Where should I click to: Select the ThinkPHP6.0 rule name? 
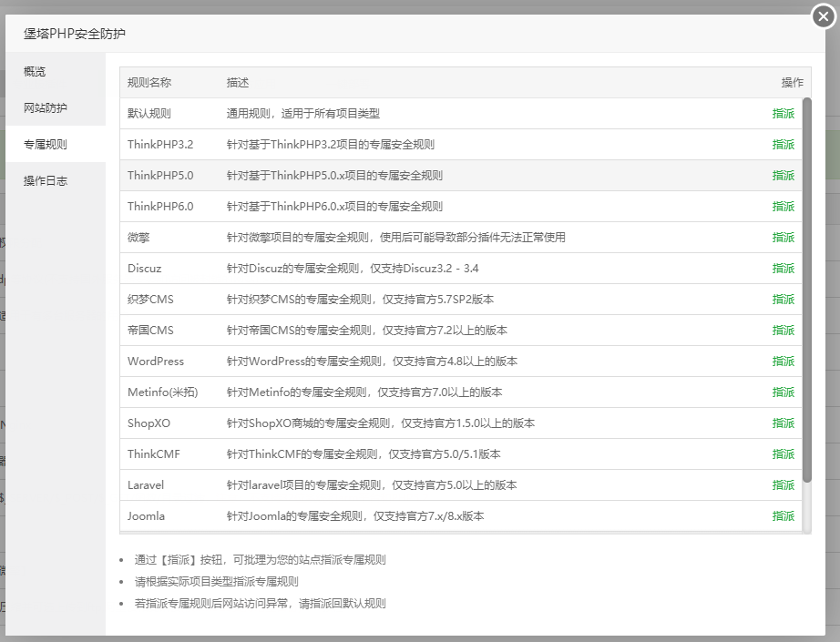160,207
